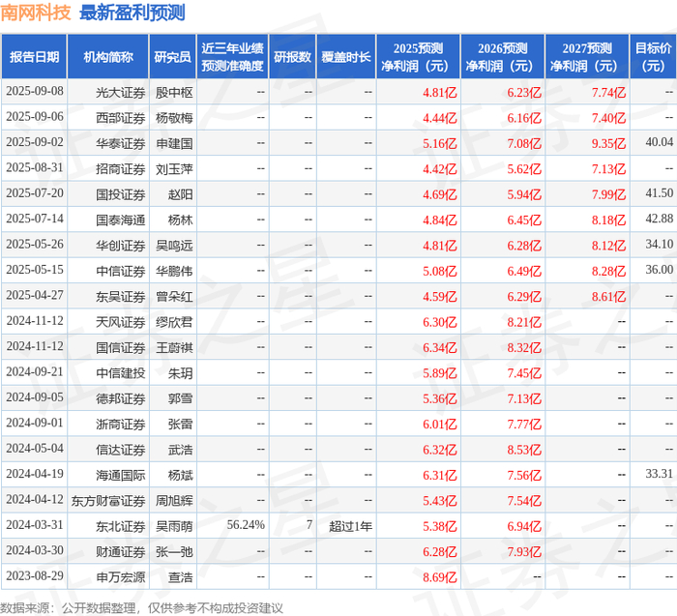
Task: Click the 覆盖时长 column header
Action: [x=346, y=57]
